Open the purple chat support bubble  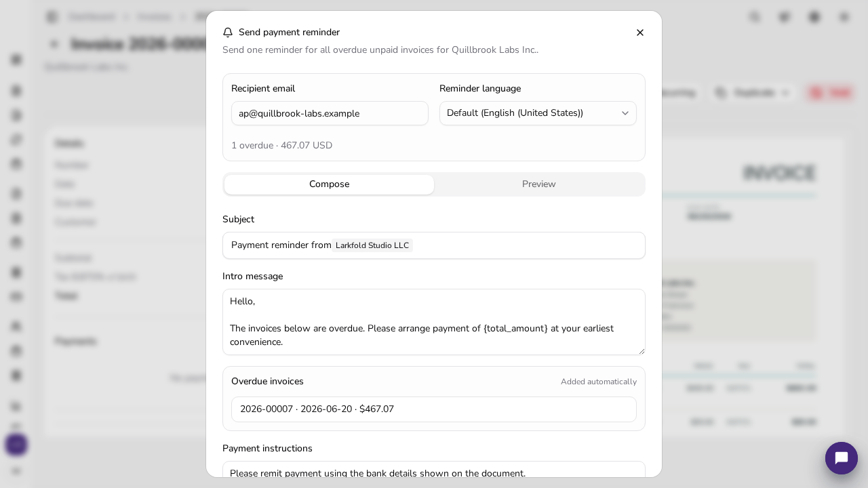pyautogui.click(x=842, y=458)
